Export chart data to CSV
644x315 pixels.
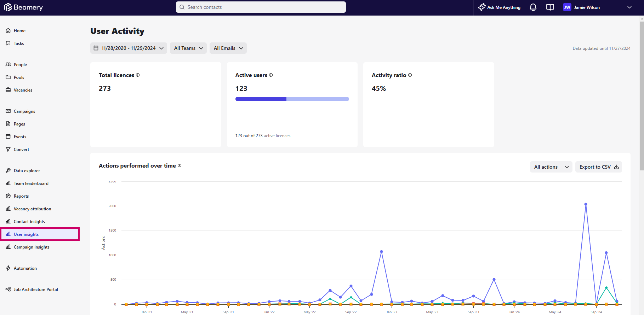pos(598,167)
